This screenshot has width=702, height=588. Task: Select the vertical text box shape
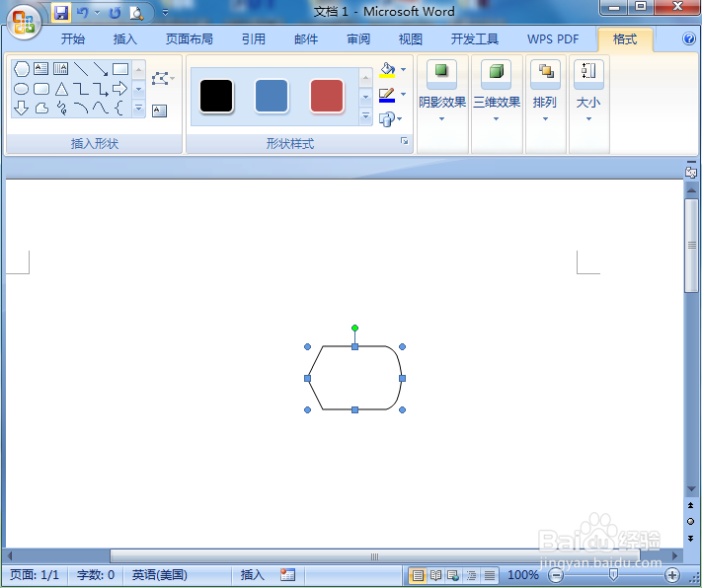(x=60, y=68)
